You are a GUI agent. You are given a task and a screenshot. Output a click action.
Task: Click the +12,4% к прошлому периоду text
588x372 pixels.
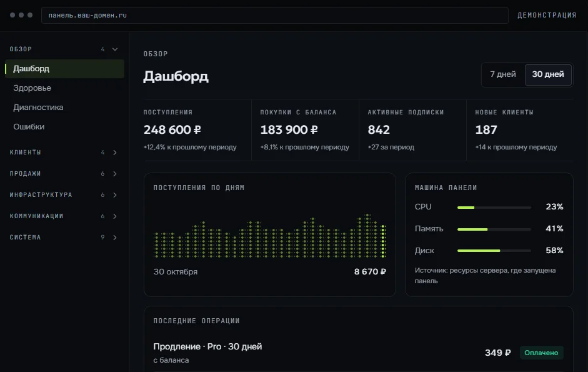tap(190, 147)
